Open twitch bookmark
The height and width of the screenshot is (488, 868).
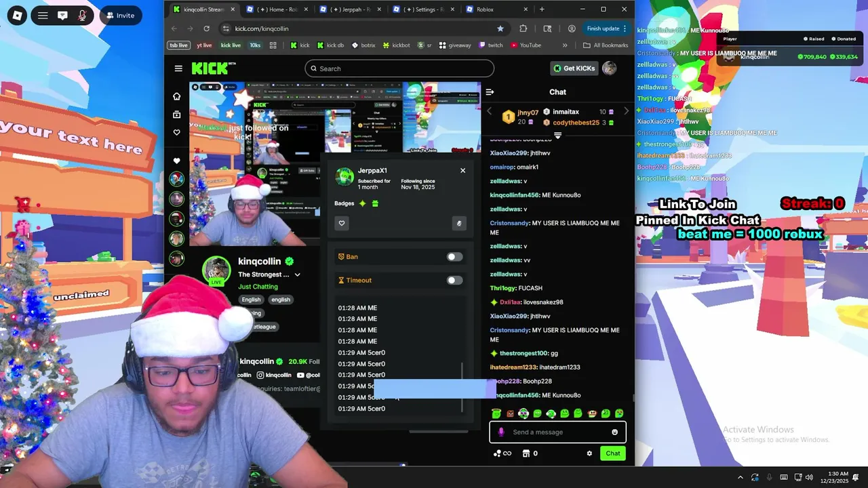coord(491,45)
